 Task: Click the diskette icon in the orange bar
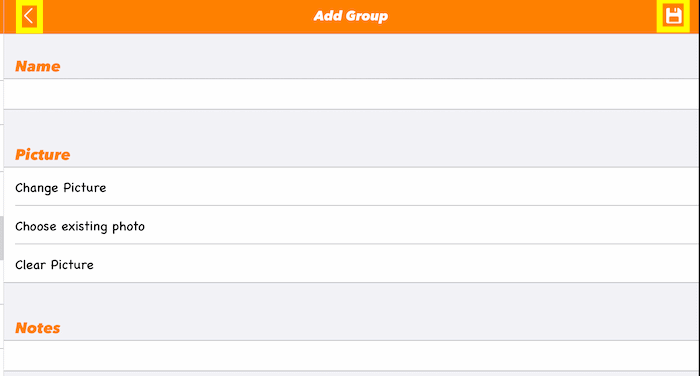coord(673,16)
